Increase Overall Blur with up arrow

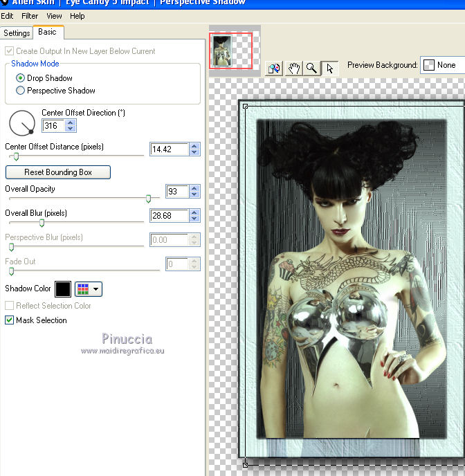coord(194,213)
